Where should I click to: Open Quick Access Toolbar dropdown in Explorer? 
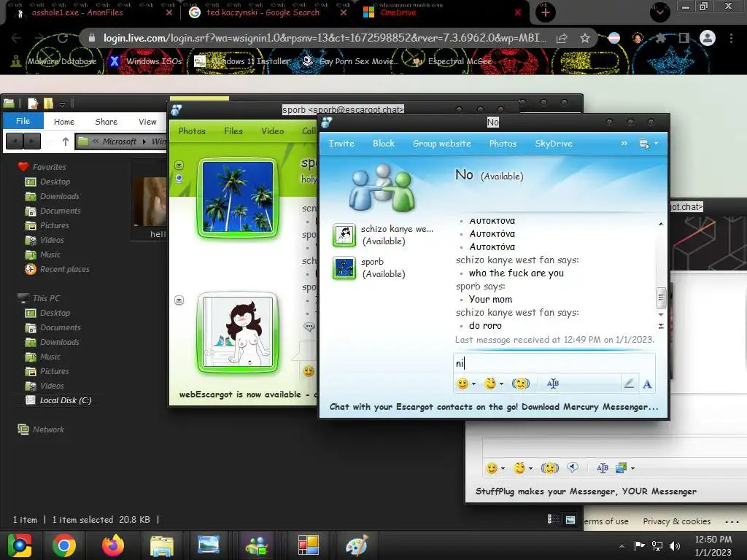(62, 104)
